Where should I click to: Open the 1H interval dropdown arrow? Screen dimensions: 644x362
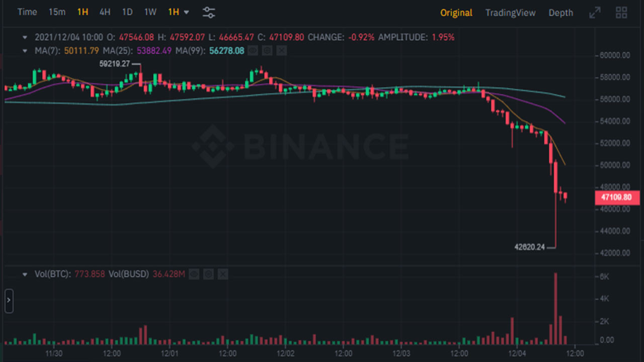tap(186, 12)
